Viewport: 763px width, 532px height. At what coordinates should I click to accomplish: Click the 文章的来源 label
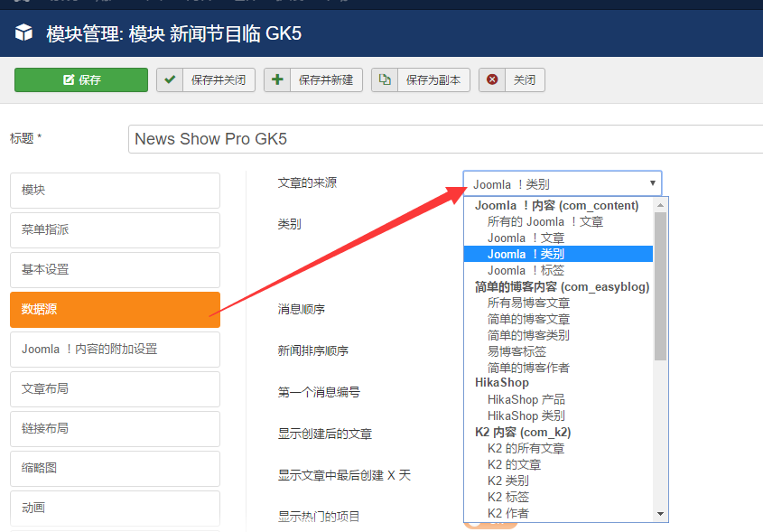tap(307, 183)
